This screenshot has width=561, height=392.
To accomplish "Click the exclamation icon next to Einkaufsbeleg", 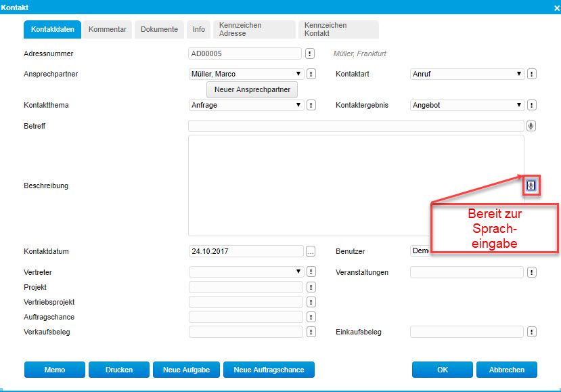I will [x=533, y=332].
